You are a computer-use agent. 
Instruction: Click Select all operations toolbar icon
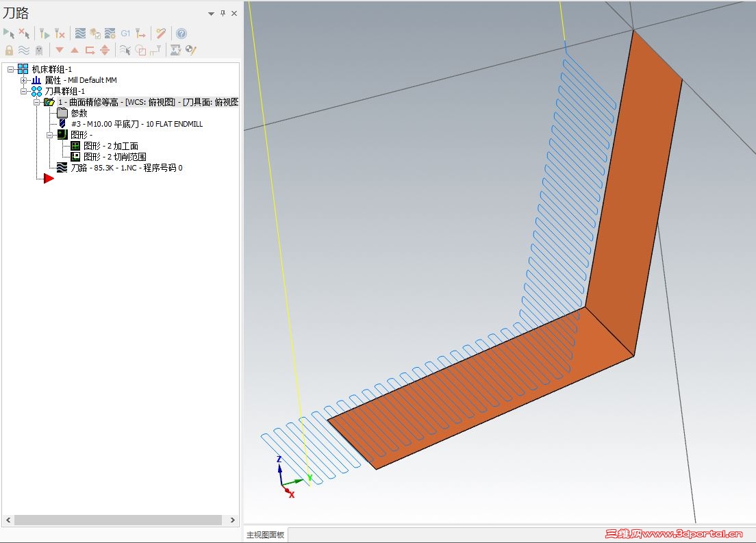(x=9, y=34)
